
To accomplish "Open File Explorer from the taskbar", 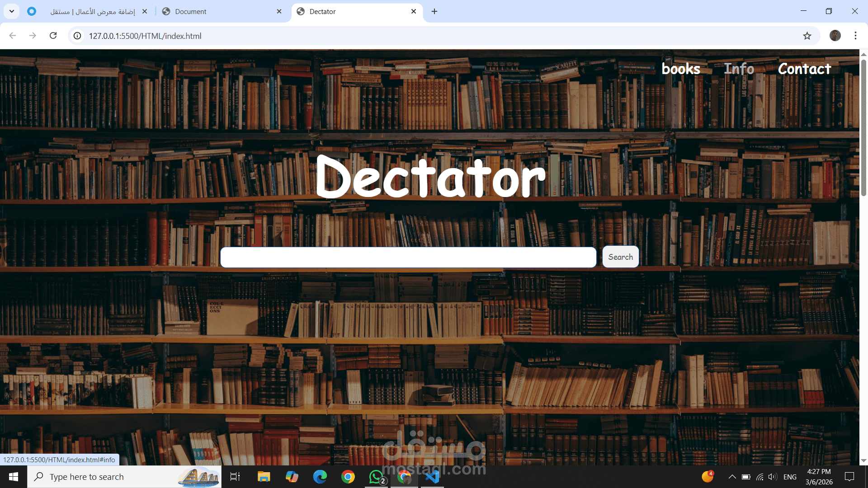I will point(264,476).
